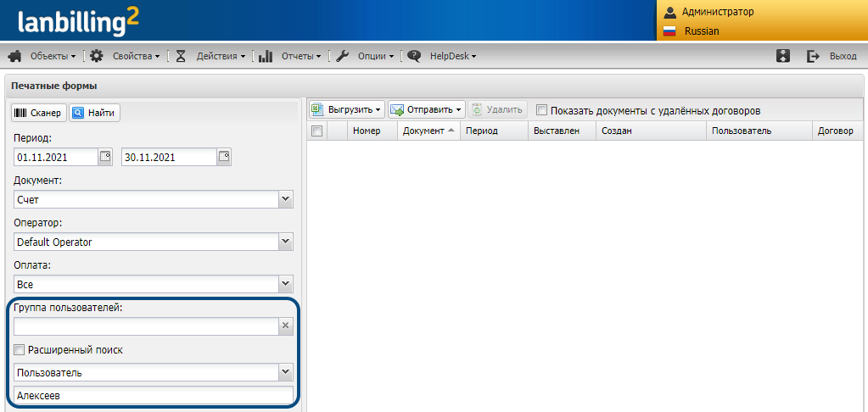This screenshot has width=868, height=412.
Task: Clear the Группа пользователей field with X
Action: click(x=286, y=326)
